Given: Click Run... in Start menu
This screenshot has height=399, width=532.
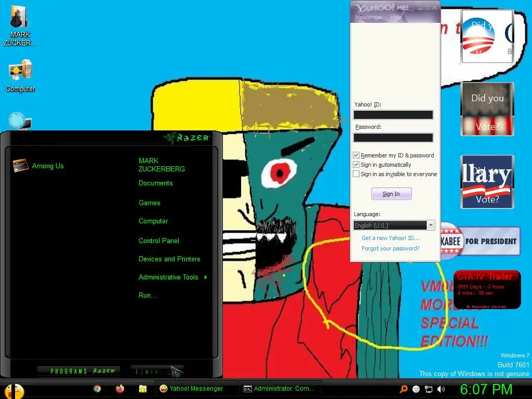Looking at the screenshot, I should click(148, 296).
